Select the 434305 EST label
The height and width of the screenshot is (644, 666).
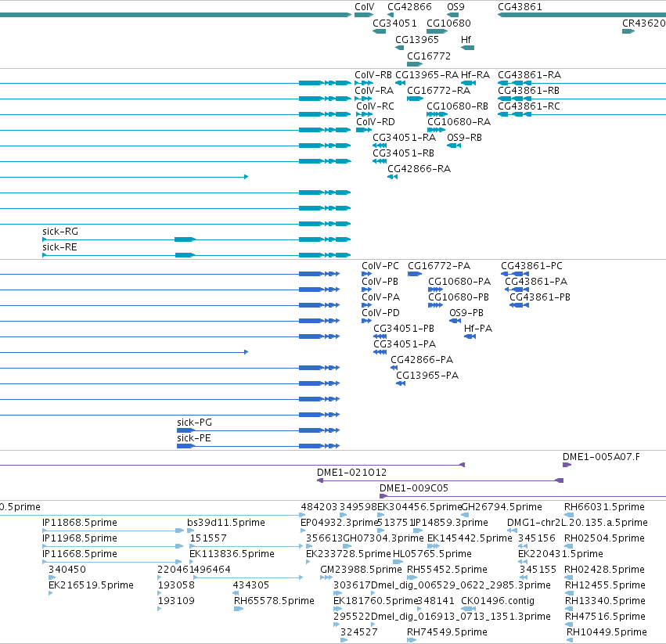click(251, 585)
